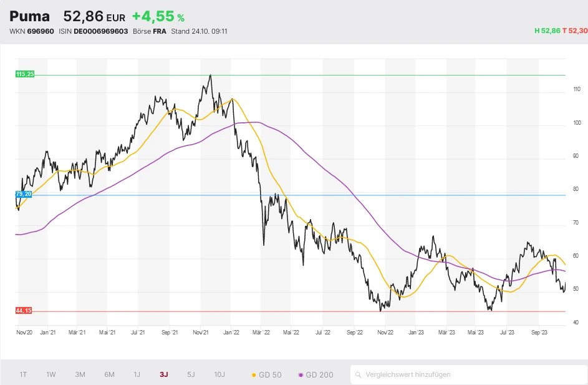This screenshot has height=385, width=588.
Task: Click the Börse FRA exchange label
Action: pos(149,31)
